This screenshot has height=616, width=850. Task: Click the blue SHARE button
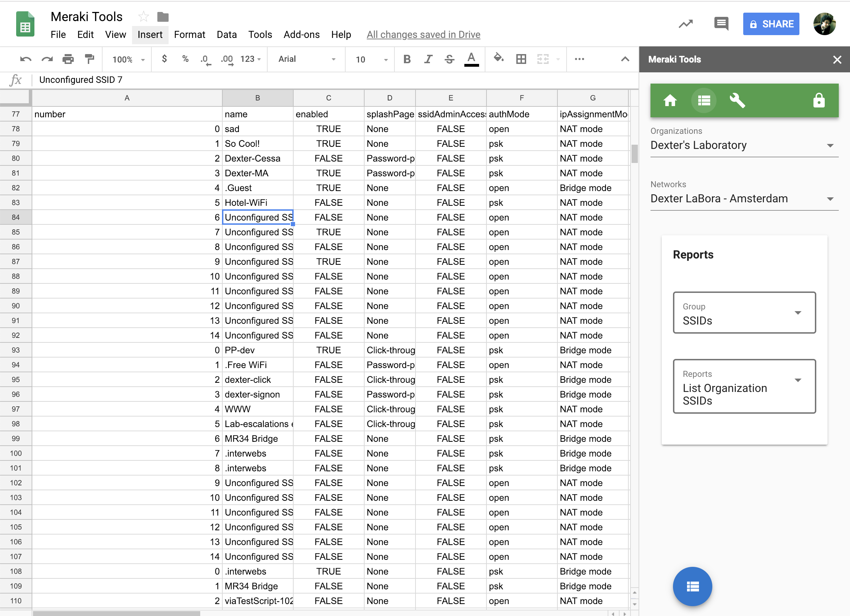(x=771, y=24)
